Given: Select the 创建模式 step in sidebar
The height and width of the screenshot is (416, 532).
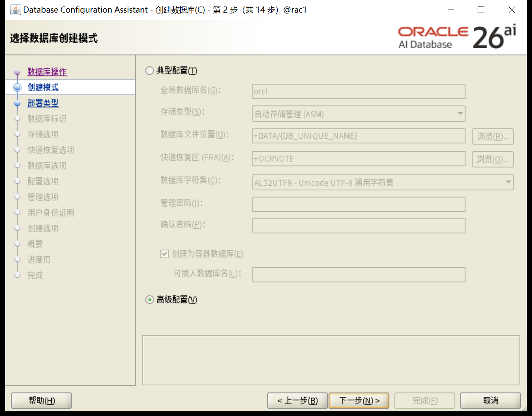Looking at the screenshot, I should click(43, 87).
